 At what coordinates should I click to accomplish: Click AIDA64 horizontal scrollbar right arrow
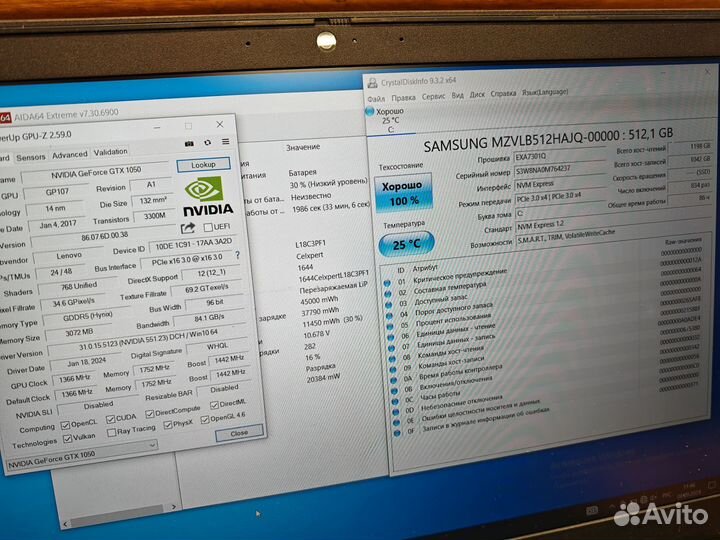click(x=173, y=507)
